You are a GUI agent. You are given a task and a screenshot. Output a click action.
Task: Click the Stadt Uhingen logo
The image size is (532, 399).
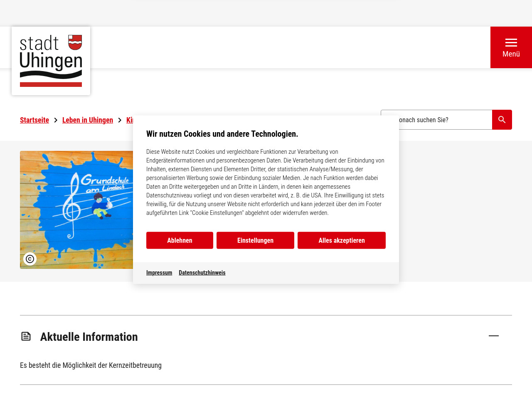pos(51,61)
